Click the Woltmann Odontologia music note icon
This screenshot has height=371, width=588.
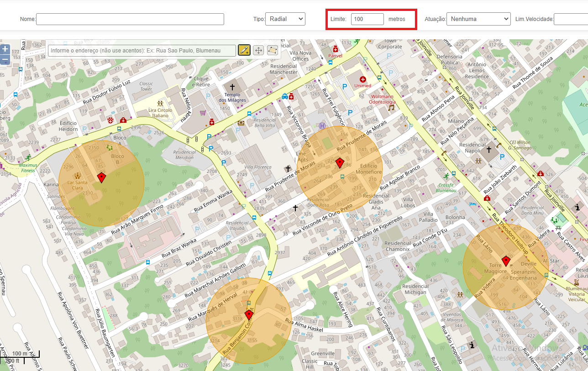coord(391,108)
